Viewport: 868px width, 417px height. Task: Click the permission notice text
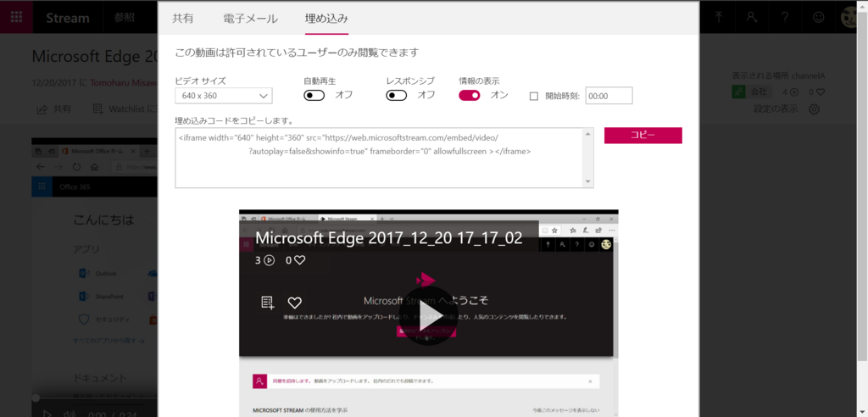pyautogui.click(x=297, y=53)
